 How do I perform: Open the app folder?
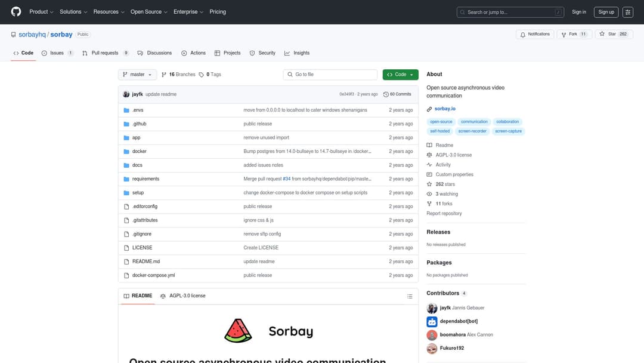coord(137,138)
